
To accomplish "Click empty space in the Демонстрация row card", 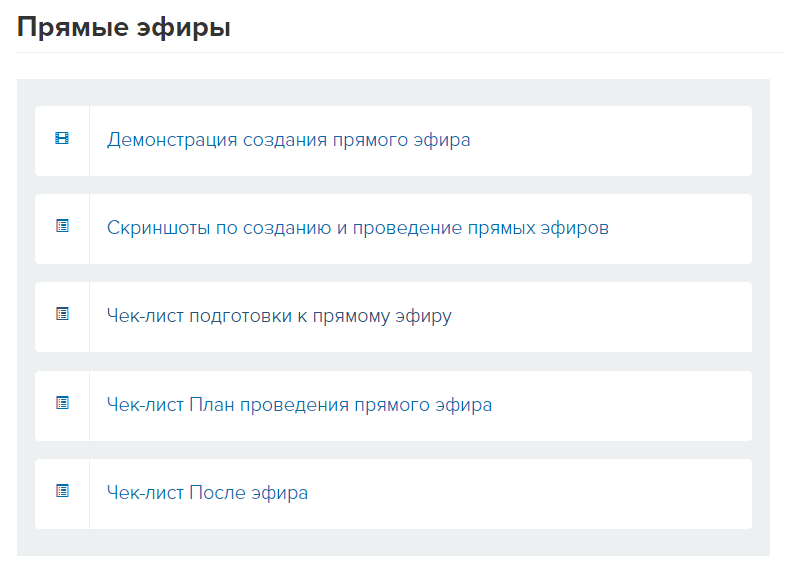I will [611, 141].
